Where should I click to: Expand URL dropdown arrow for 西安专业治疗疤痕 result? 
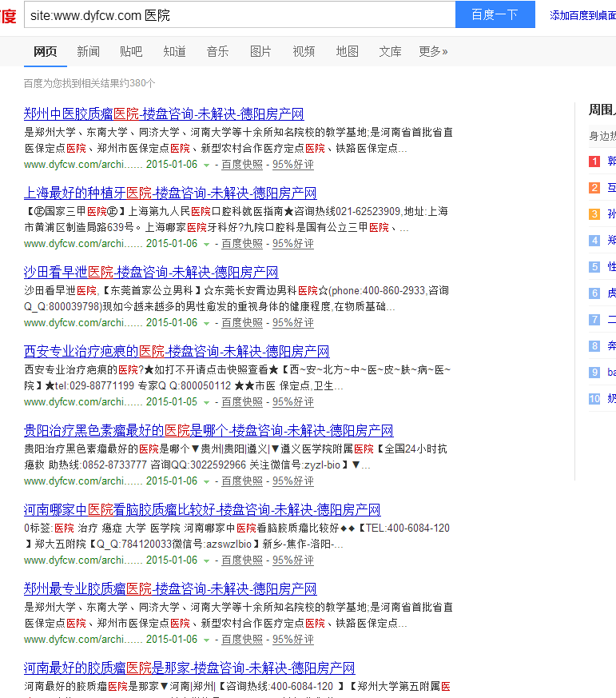206,402
